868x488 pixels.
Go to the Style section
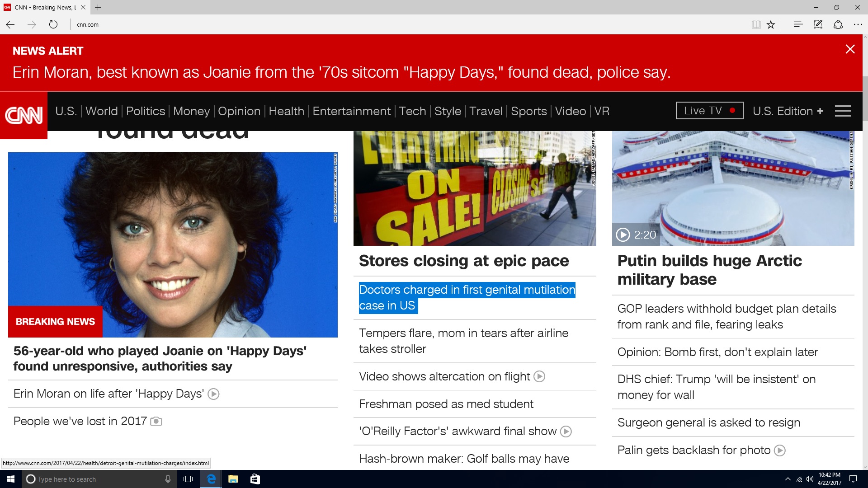click(448, 111)
